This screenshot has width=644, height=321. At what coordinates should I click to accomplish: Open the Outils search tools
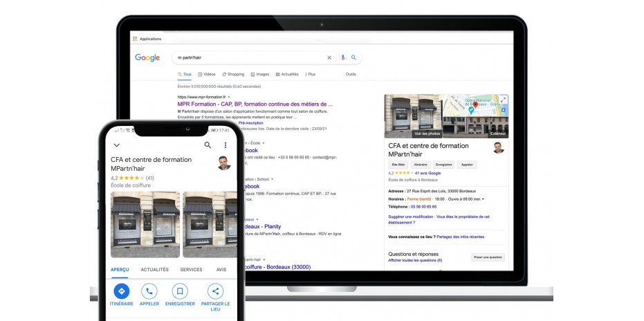(x=351, y=75)
